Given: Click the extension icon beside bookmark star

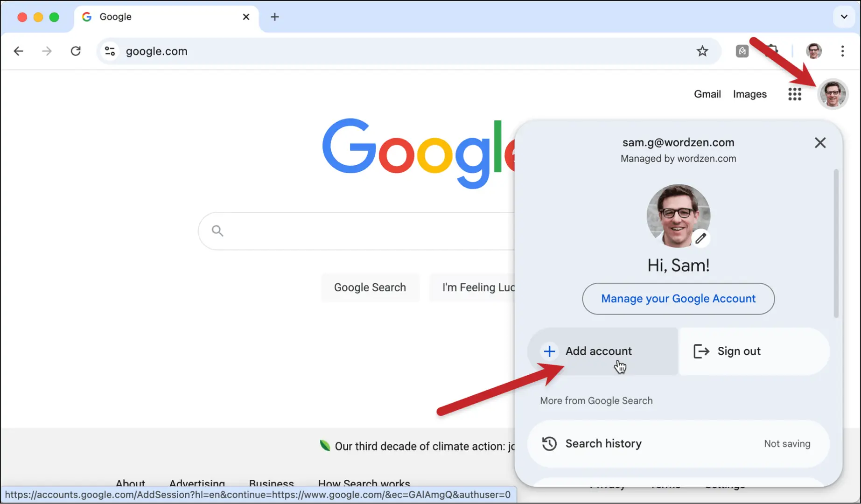Looking at the screenshot, I should [742, 51].
